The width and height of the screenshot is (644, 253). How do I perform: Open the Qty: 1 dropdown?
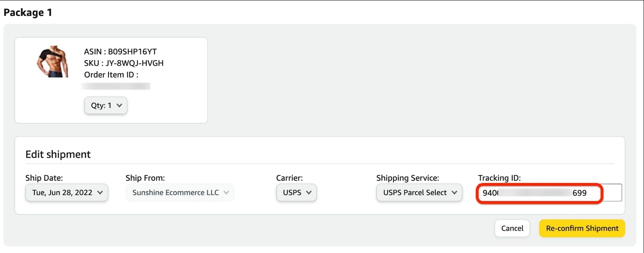point(106,105)
